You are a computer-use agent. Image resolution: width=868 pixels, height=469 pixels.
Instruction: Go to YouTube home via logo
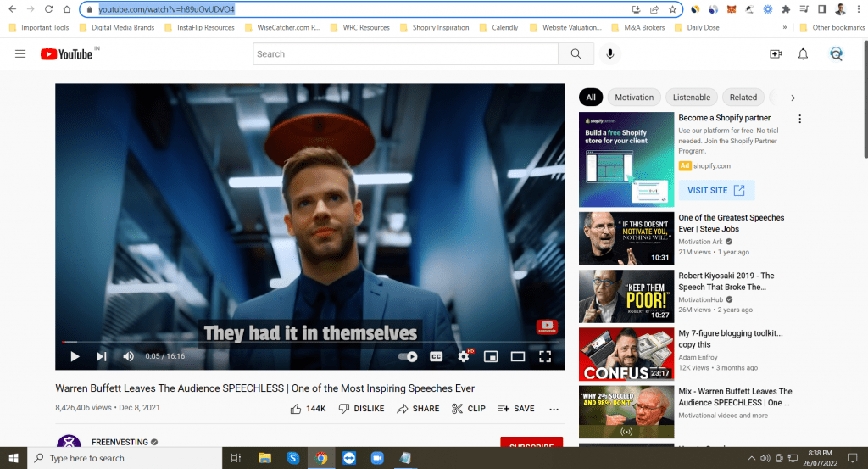coord(66,53)
